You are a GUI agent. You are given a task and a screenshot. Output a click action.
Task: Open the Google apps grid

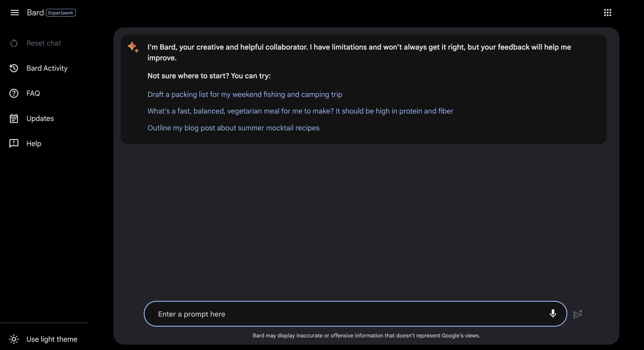[607, 13]
